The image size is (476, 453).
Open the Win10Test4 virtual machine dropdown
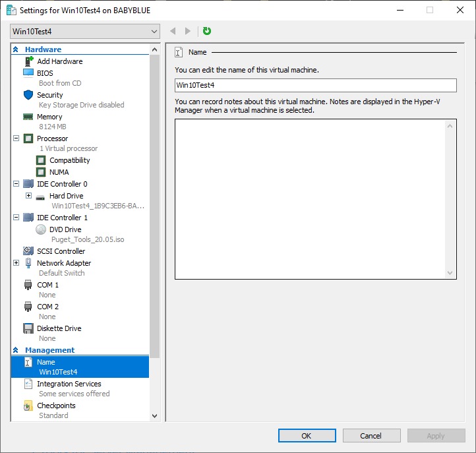(x=85, y=32)
